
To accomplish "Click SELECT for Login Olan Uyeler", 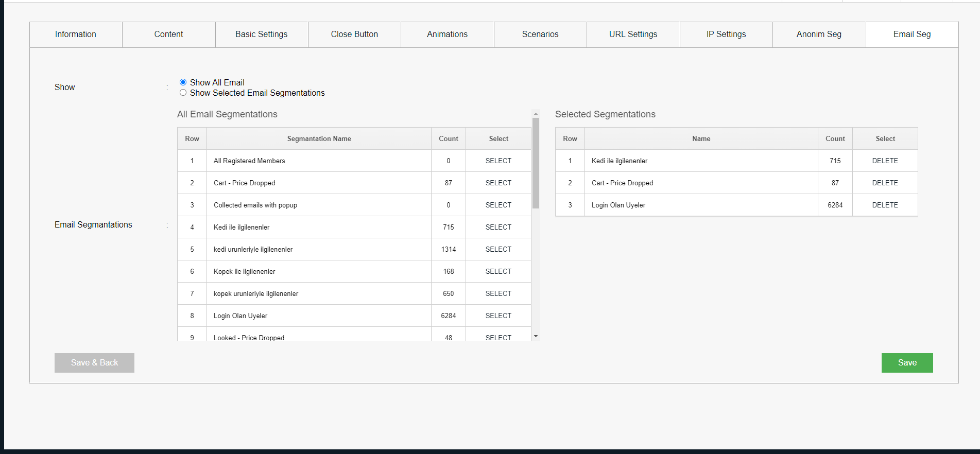I will [x=498, y=316].
